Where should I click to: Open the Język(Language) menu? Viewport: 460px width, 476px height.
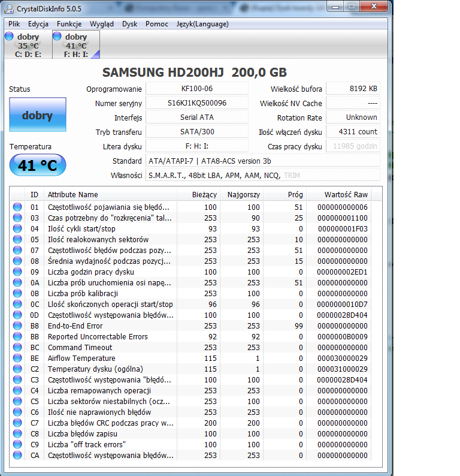202,24
